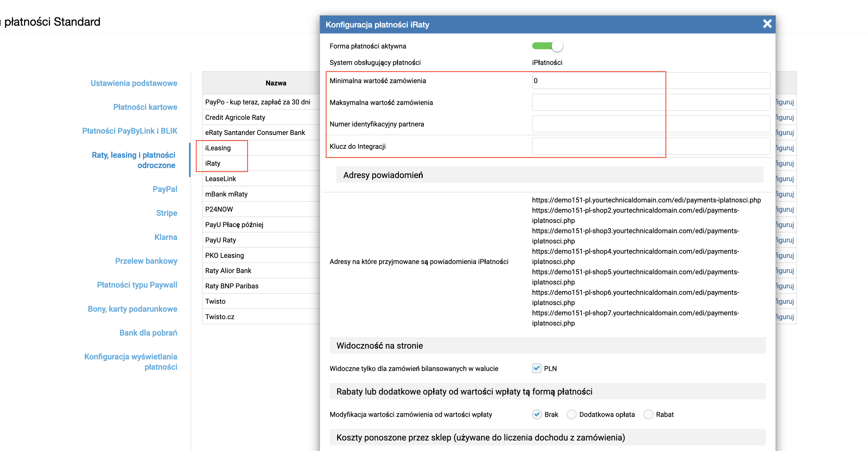Click the 'PayPo - kup teraz' row
868x451 pixels.
261,102
